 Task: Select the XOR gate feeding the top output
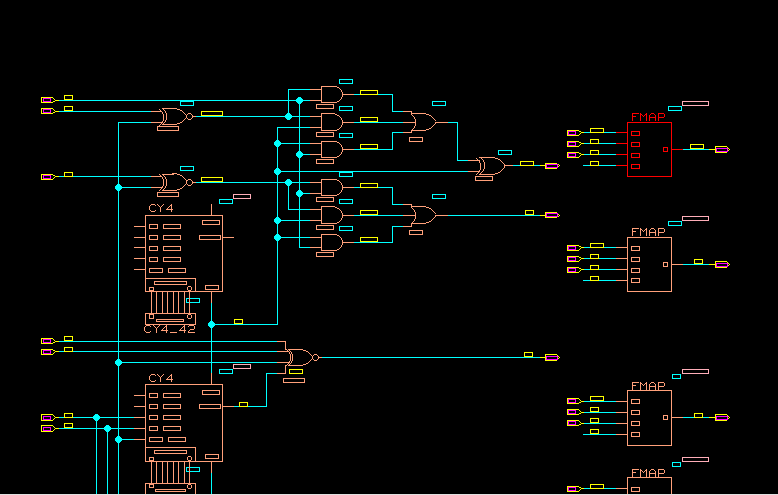pos(490,165)
